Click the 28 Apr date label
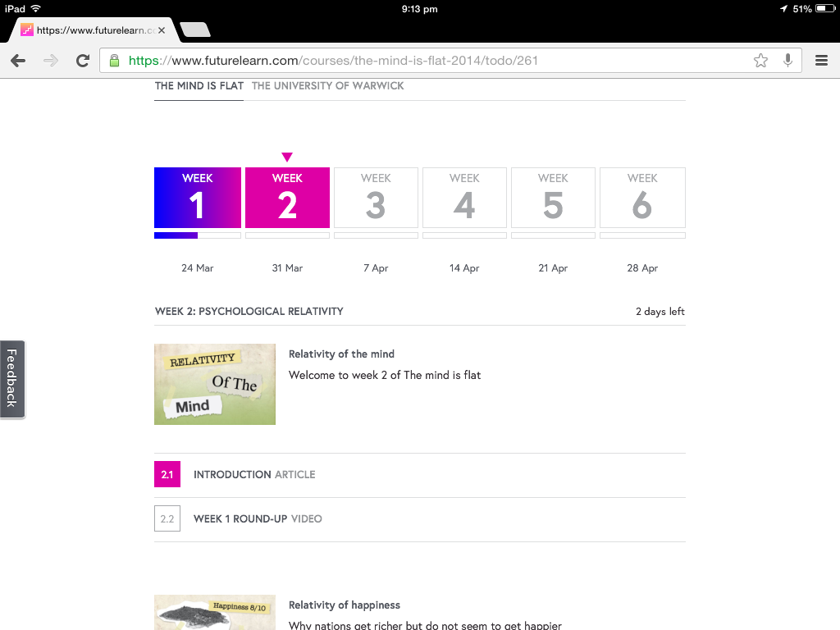 point(642,268)
